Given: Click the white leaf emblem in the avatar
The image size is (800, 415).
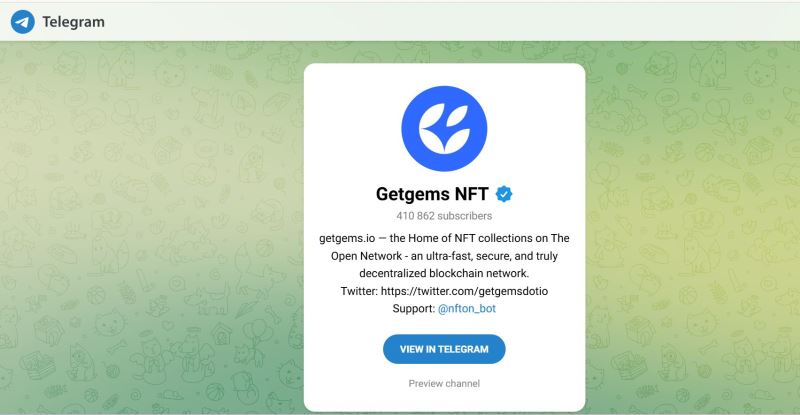Looking at the screenshot, I should coord(444,128).
